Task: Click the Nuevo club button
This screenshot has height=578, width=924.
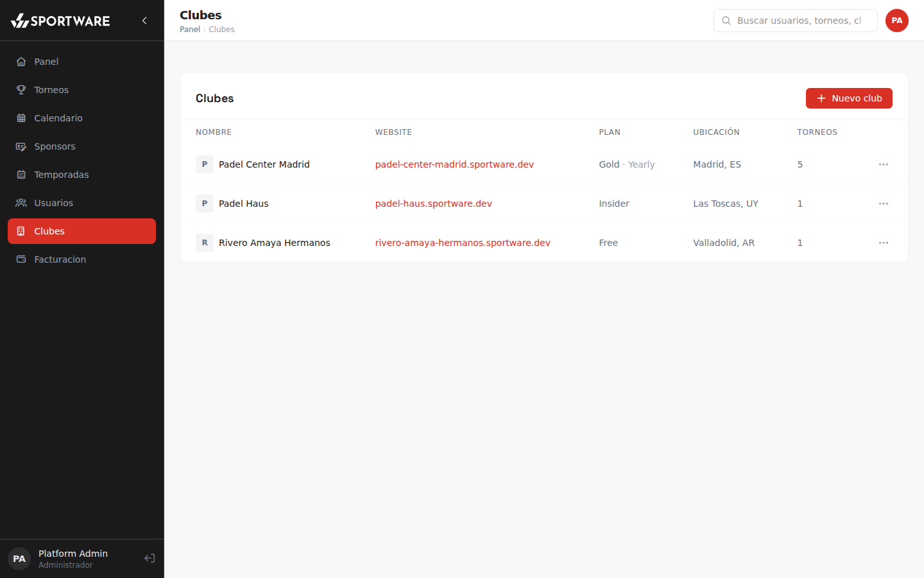Action: coord(849,98)
